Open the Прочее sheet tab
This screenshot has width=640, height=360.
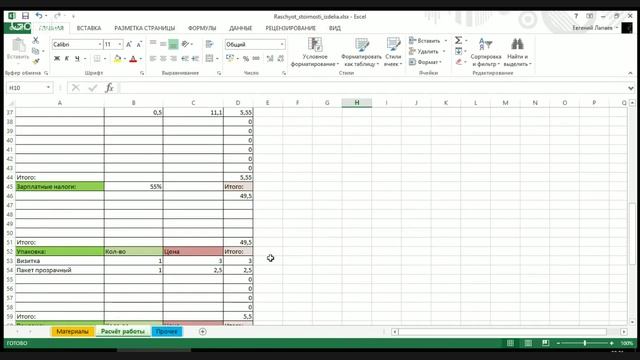coord(167,331)
